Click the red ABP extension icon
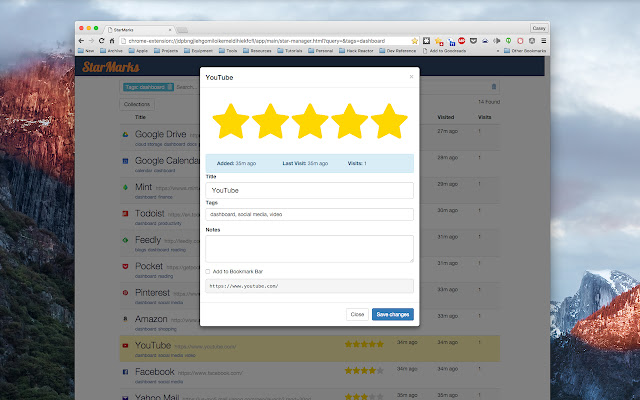 click(462, 40)
